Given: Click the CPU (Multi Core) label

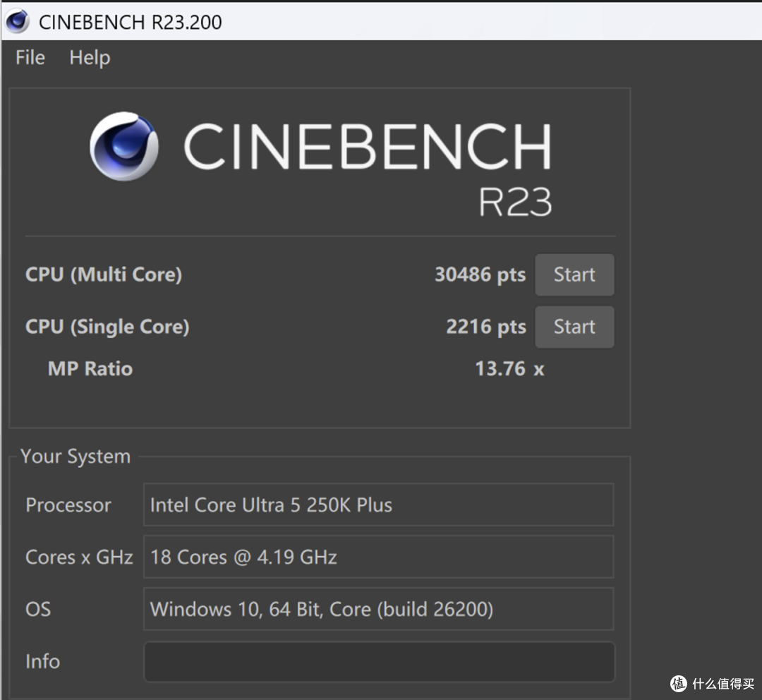Looking at the screenshot, I should (104, 274).
